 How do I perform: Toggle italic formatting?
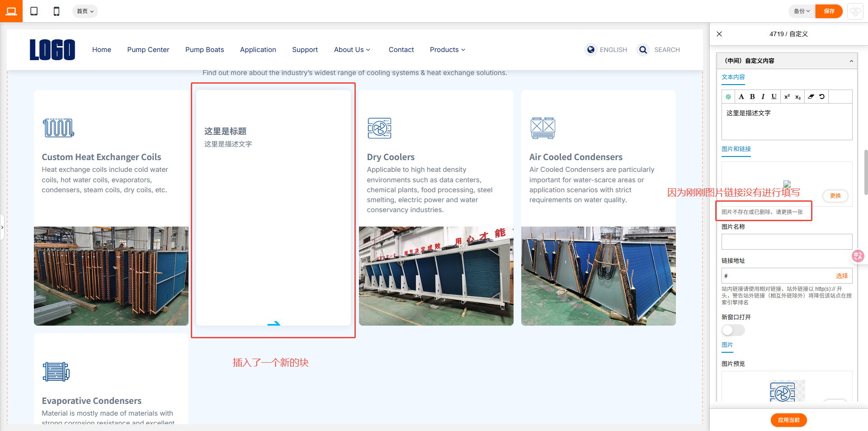click(763, 97)
